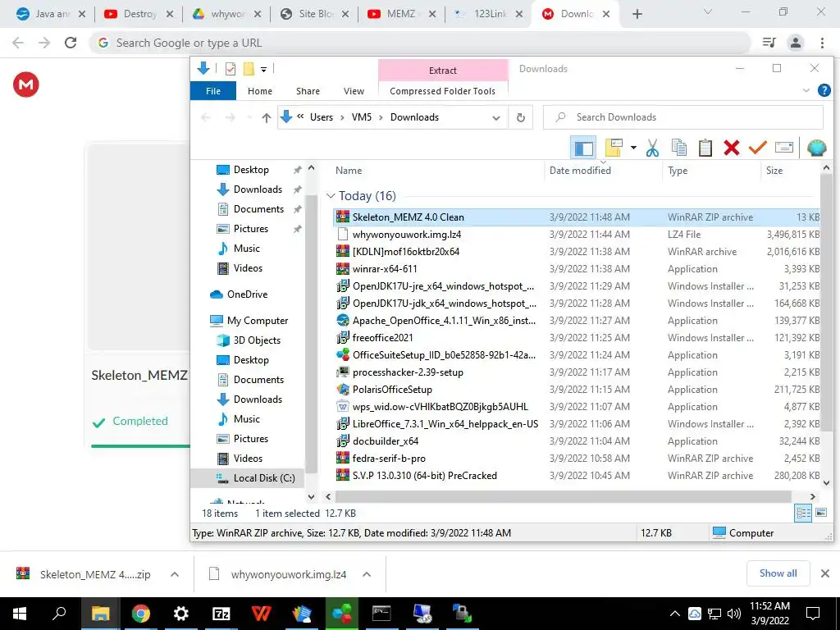
Task: Open address bar history dropdown arrow
Action: [496, 118]
